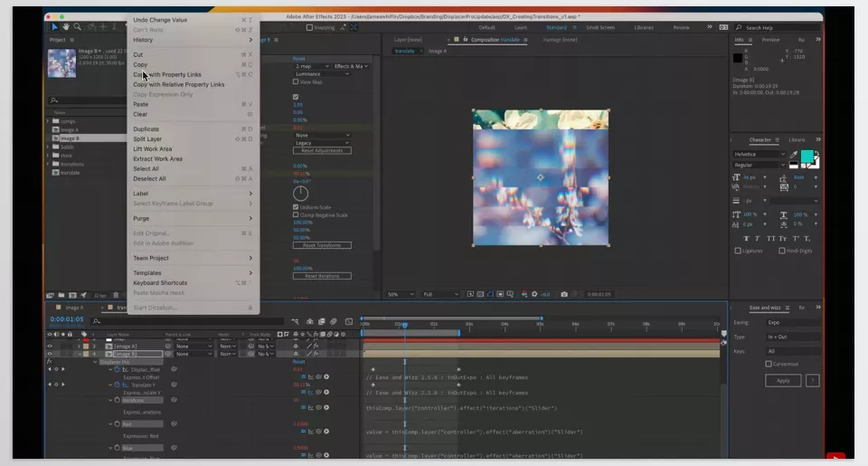Viewport: 868px width, 466px height.
Task: Open the 50% magnification dropdown
Action: click(401, 294)
